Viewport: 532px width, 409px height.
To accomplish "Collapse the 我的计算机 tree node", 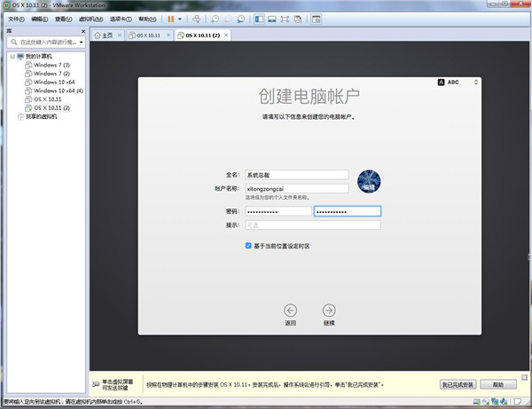I will 12,57.
